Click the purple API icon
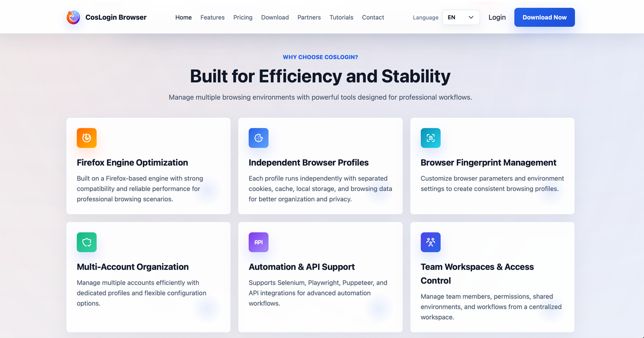 click(259, 242)
